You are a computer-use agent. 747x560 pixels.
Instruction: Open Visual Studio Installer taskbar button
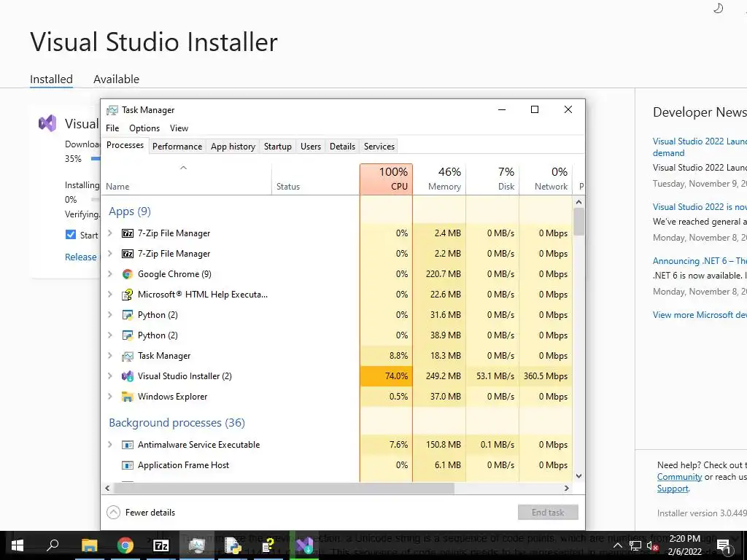point(304,545)
